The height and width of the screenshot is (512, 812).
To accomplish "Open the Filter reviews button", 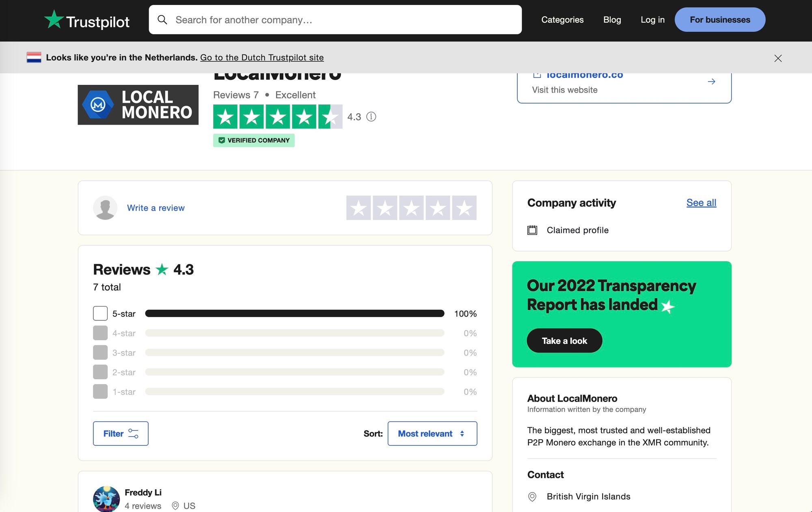I will coord(121,434).
